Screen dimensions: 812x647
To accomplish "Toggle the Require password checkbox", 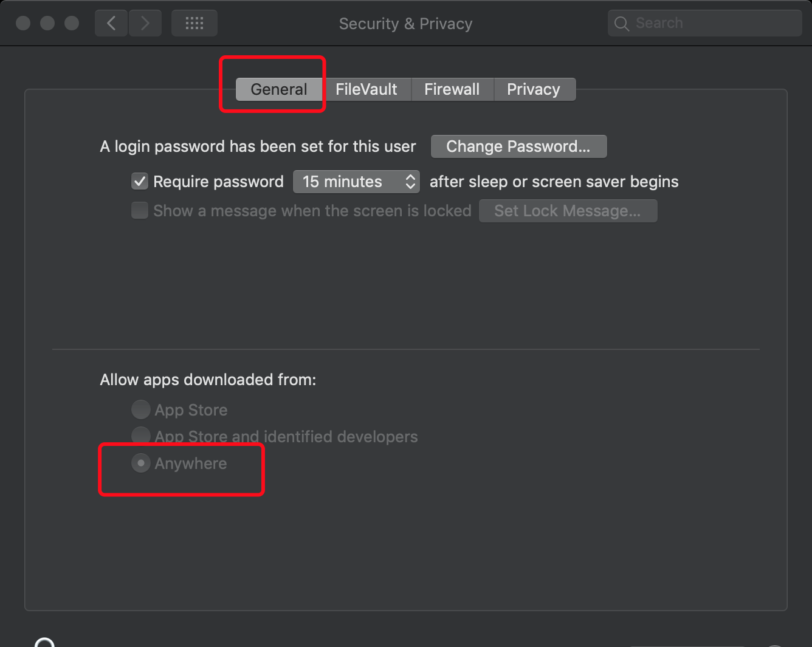I will (x=140, y=181).
